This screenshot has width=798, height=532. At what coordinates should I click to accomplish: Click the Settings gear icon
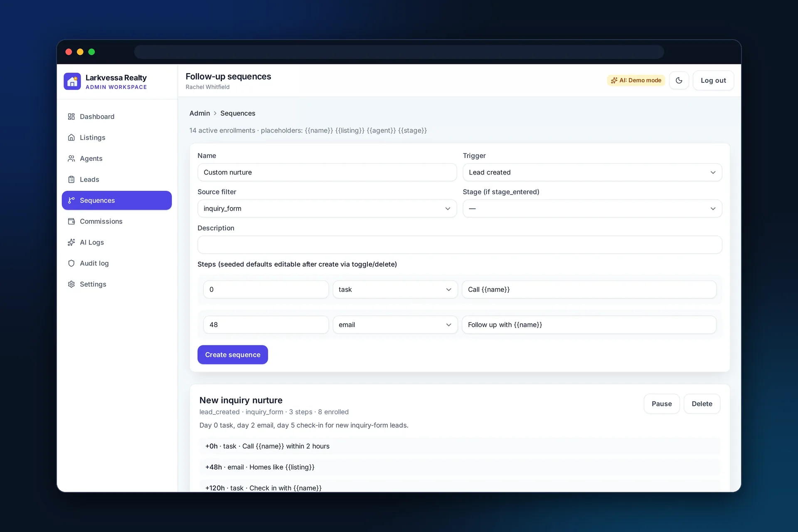(71, 284)
